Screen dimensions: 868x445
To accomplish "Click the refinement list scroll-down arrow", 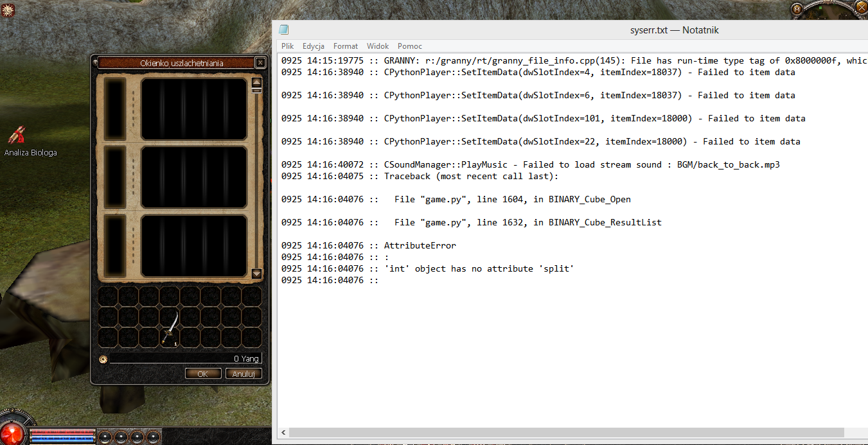I will tap(256, 274).
